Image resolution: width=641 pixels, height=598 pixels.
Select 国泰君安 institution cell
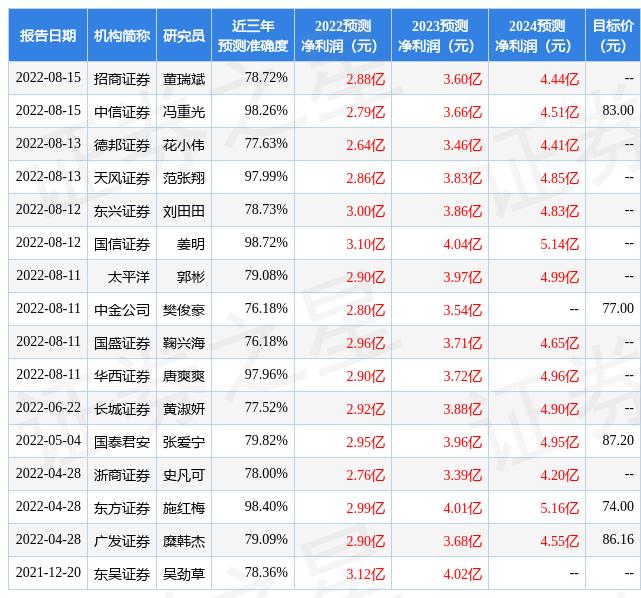click(122, 442)
